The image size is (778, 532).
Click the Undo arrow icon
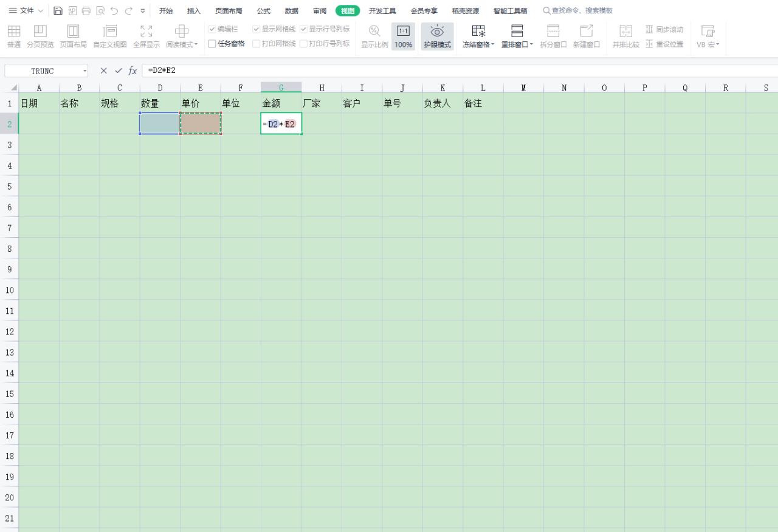click(x=114, y=11)
